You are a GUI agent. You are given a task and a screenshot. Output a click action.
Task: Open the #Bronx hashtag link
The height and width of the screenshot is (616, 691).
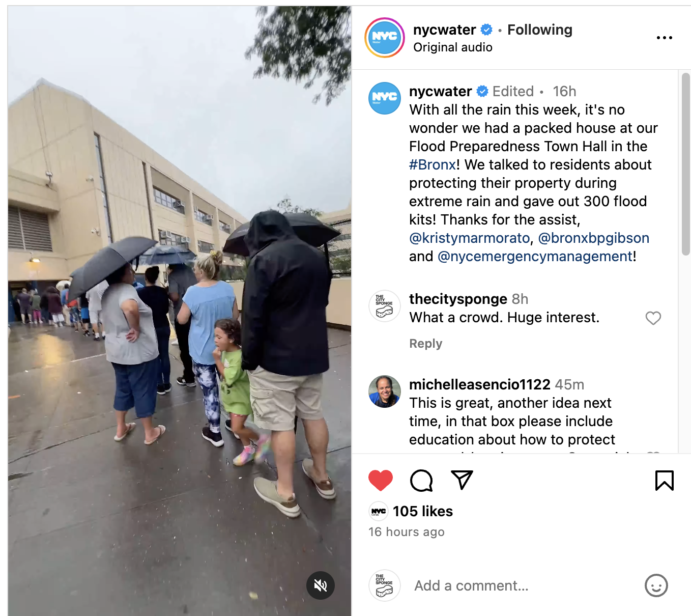pyautogui.click(x=433, y=164)
